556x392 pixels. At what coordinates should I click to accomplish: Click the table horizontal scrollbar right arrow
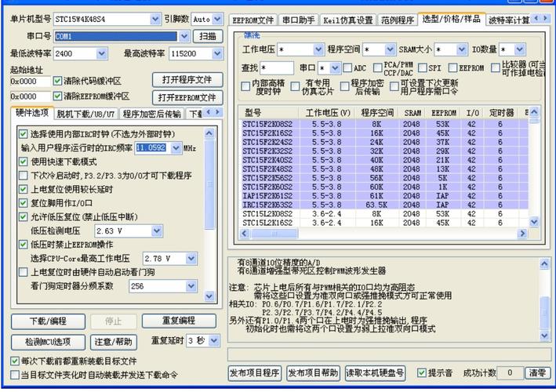click(522, 234)
